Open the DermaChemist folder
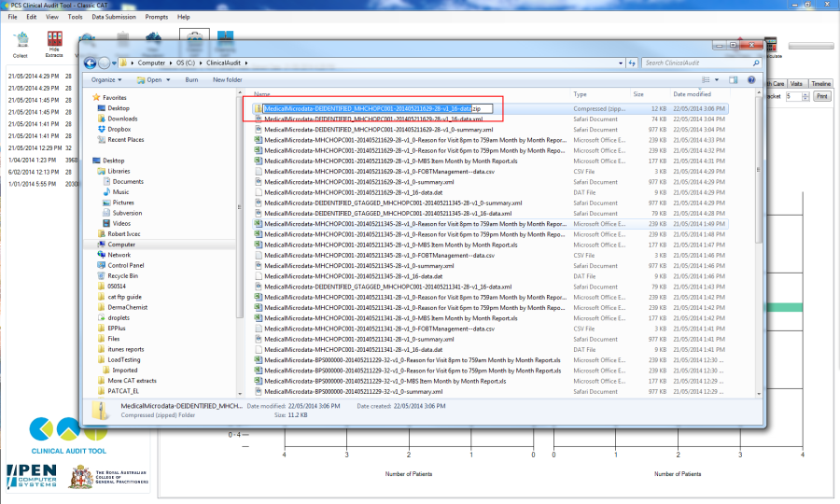 122,307
